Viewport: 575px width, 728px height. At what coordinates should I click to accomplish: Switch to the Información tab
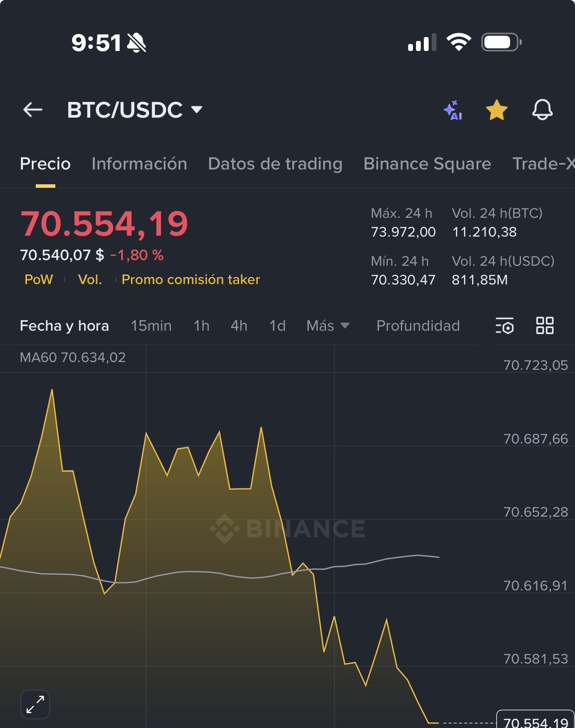point(139,164)
